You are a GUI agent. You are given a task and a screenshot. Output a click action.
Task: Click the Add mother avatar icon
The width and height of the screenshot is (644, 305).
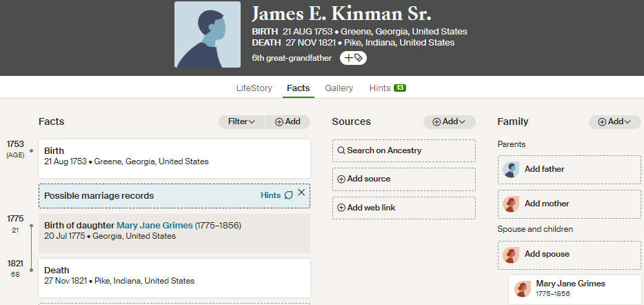click(511, 204)
